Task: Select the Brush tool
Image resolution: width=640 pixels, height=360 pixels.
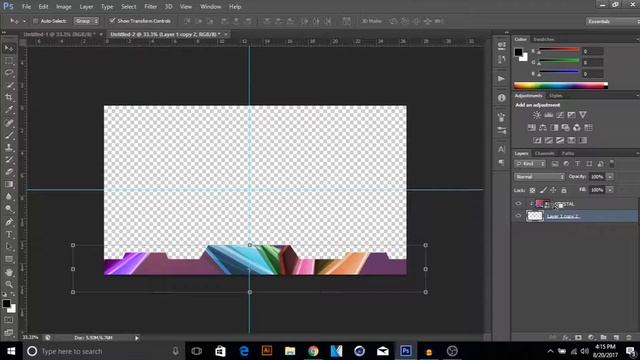Action: click(9, 135)
